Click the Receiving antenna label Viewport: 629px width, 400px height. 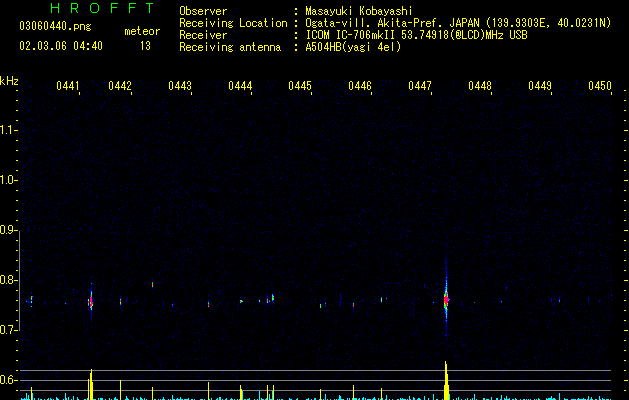tap(230, 47)
